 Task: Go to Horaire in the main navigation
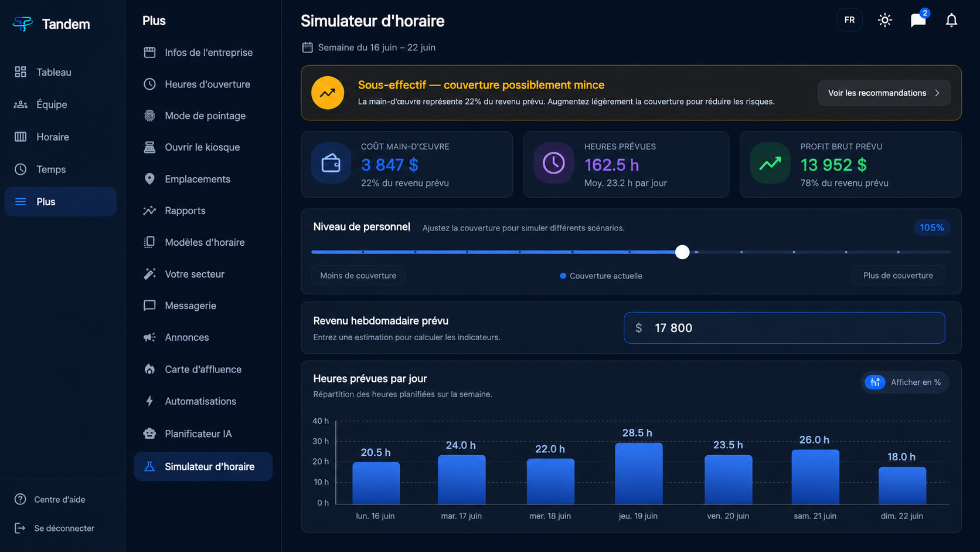click(60, 137)
